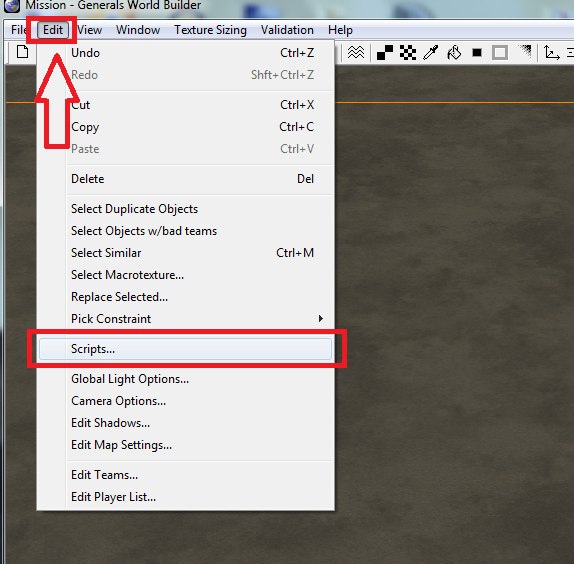Screen dimensions: 574x564
Task: Open Global Light Options
Action: click(186, 379)
